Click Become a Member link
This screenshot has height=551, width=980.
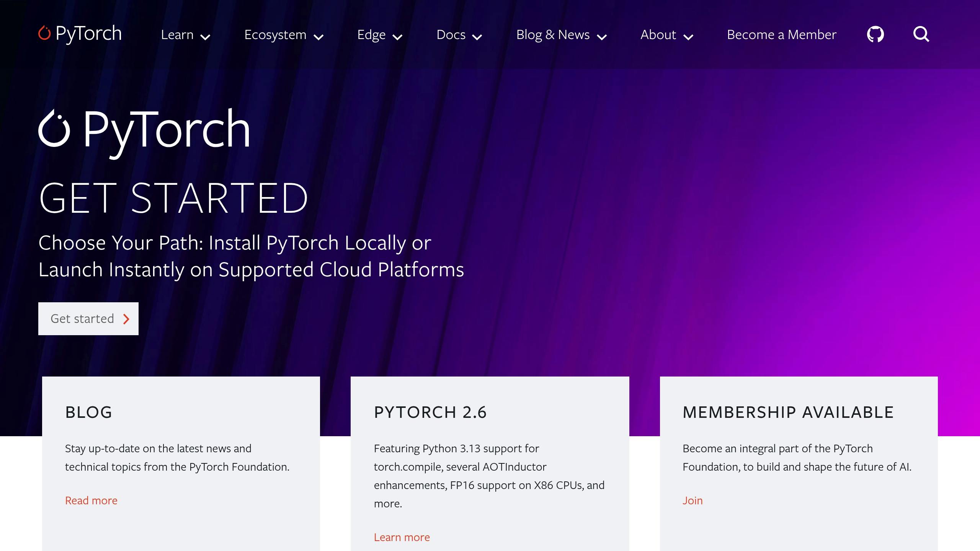[782, 34]
